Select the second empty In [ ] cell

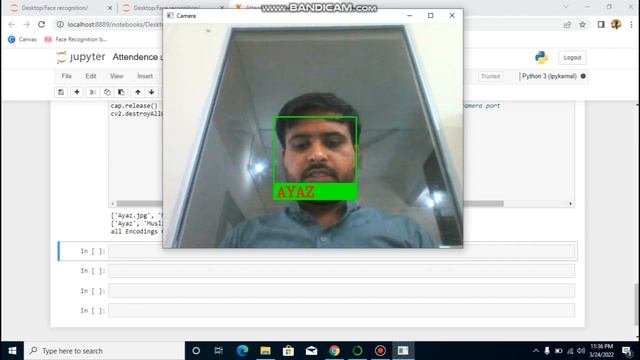pyautogui.click(x=341, y=271)
